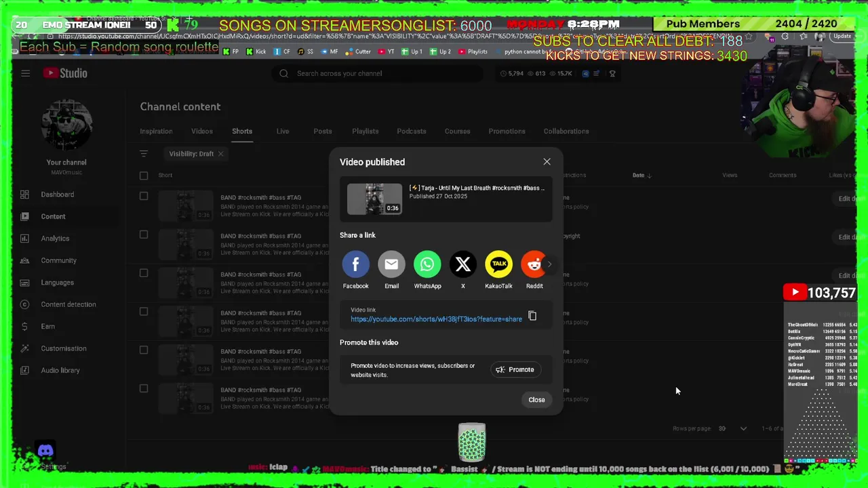Share the video on Facebook

(x=355, y=264)
